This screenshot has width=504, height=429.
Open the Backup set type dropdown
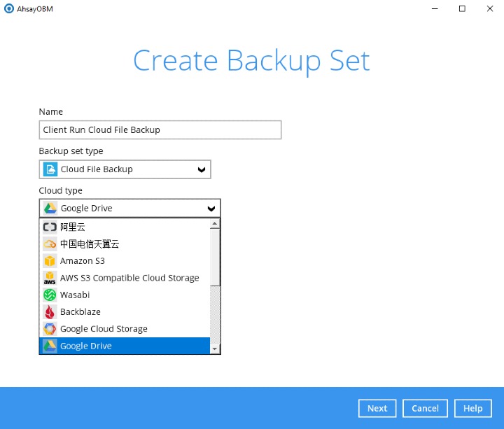click(125, 169)
